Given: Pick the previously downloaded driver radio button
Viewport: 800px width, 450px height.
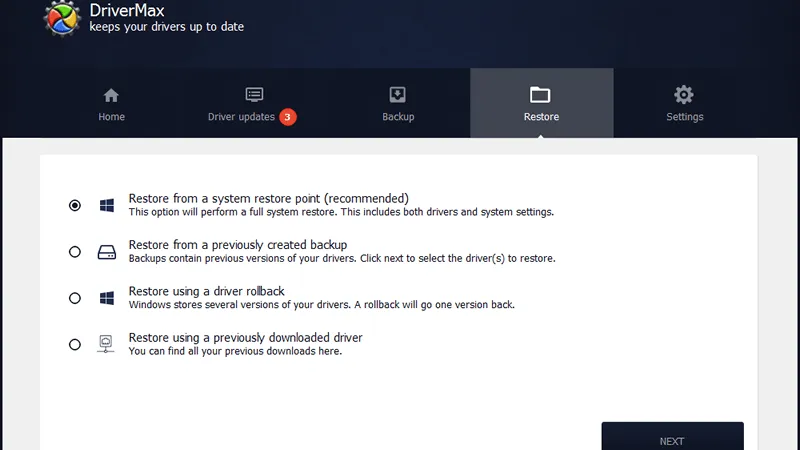Looking at the screenshot, I should point(75,344).
